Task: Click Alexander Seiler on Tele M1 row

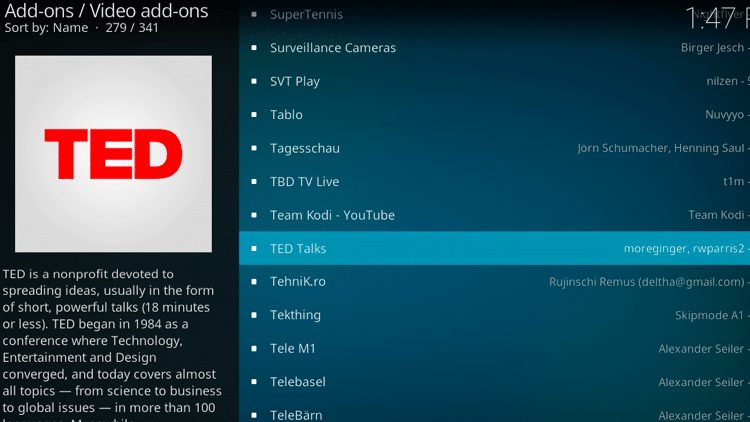Action: [x=701, y=349]
